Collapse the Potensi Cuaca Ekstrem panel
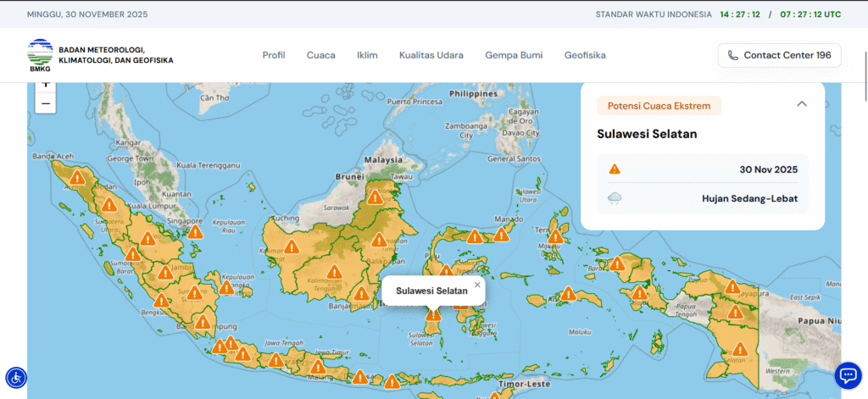Screen dimensions: 868x399 click(802, 104)
